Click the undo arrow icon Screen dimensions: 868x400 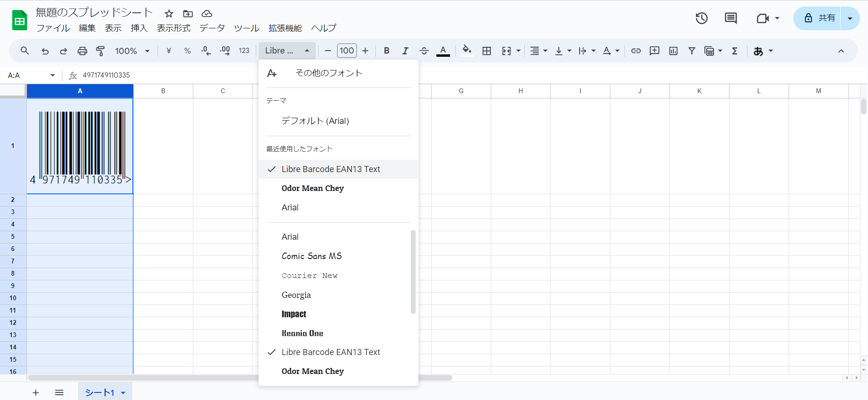click(45, 51)
